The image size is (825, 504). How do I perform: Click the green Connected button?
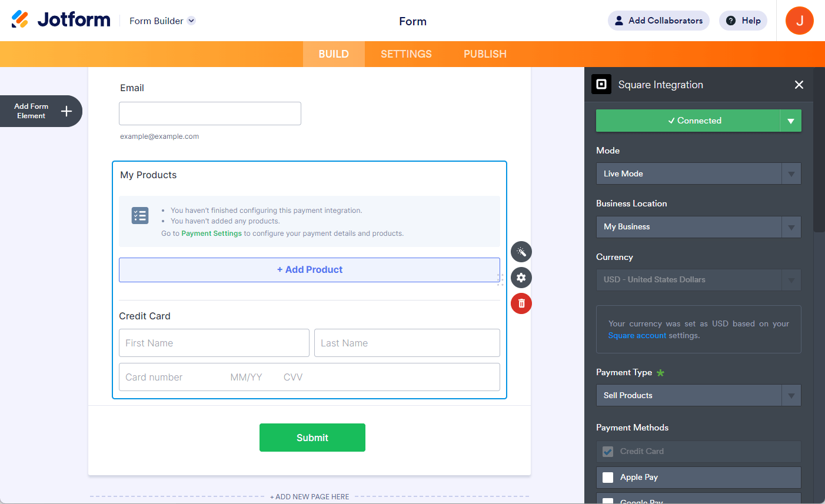pos(688,121)
